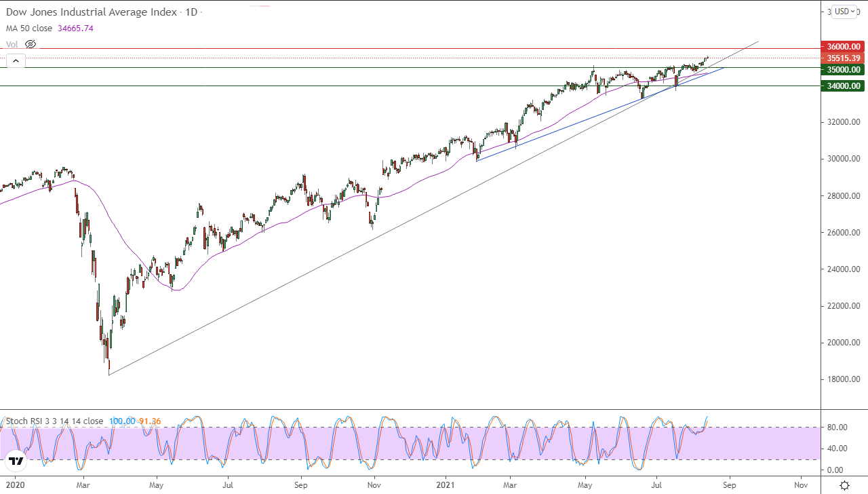Click the green 35000.00 price label

click(x=843, y=69)
